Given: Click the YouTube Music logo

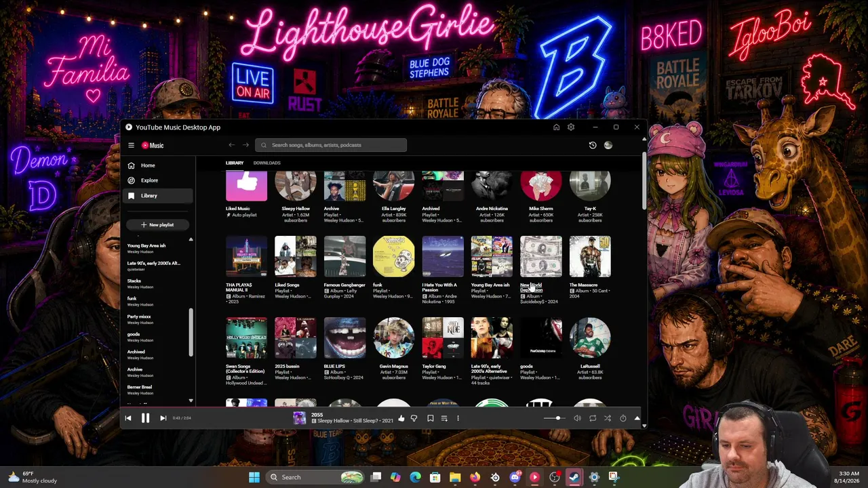Looking at the screenshot, I should (x=153, y=145).
